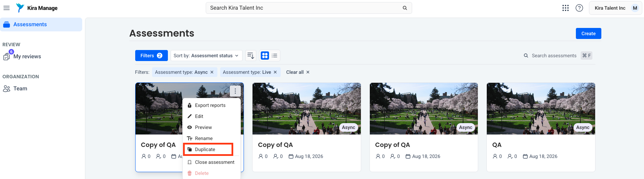Choose Preview from the context menu

point(211,127)
